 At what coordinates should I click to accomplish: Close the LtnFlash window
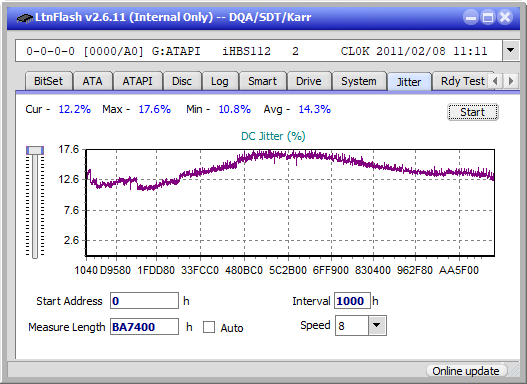point(505,17)
